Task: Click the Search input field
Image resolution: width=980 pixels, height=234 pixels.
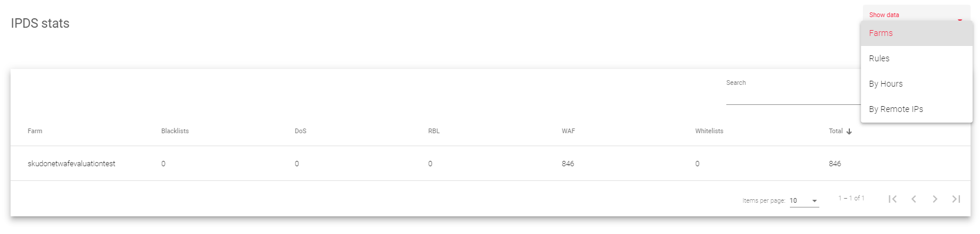Action: pyautogui.click(x=793, y=97)
